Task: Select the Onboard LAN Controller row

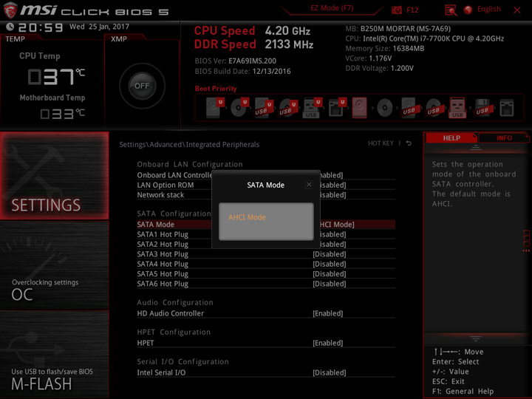Action: tap(266, 175)
